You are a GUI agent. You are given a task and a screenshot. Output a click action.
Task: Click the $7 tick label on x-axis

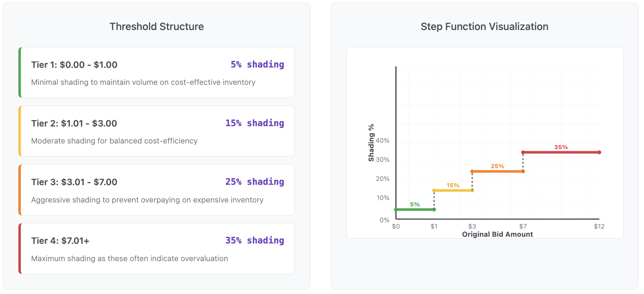523,227
